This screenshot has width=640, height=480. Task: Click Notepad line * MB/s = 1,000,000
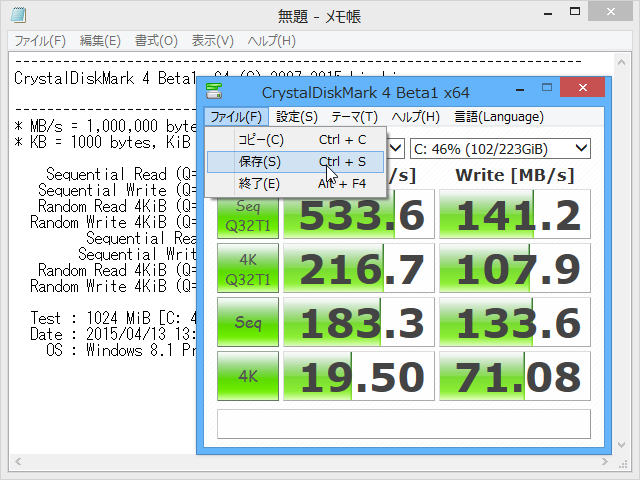(x=105, y=126)
